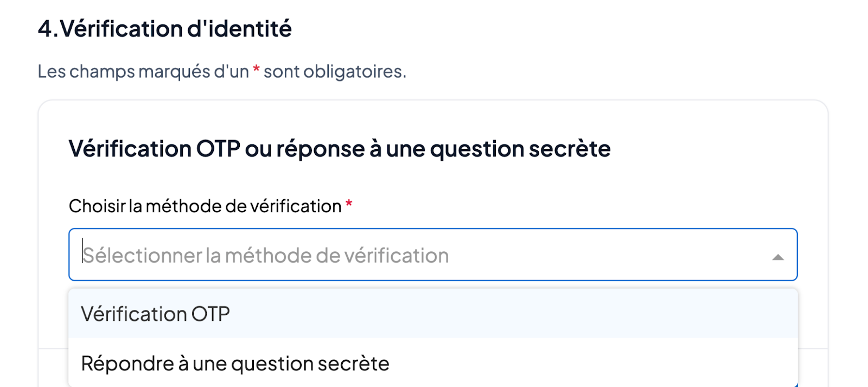Click the red asterisk in the mandatory fields note
The height and width of the screenshot is (387, 868).
pos(256,71)
